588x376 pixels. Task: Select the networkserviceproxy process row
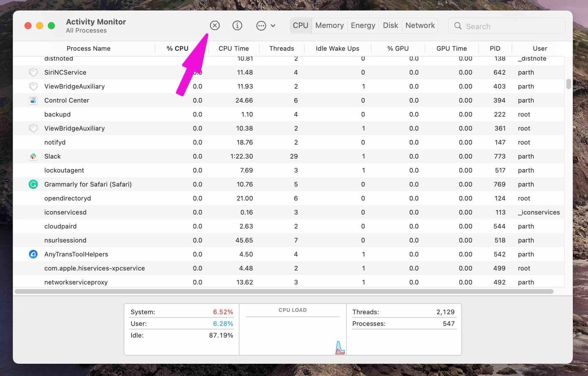pos(289,282)
